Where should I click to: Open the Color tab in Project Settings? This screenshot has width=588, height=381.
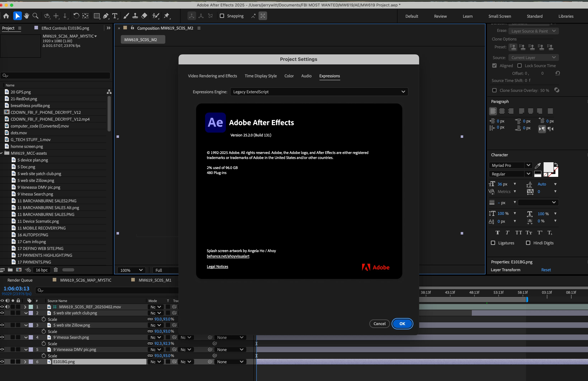[289, 76]
